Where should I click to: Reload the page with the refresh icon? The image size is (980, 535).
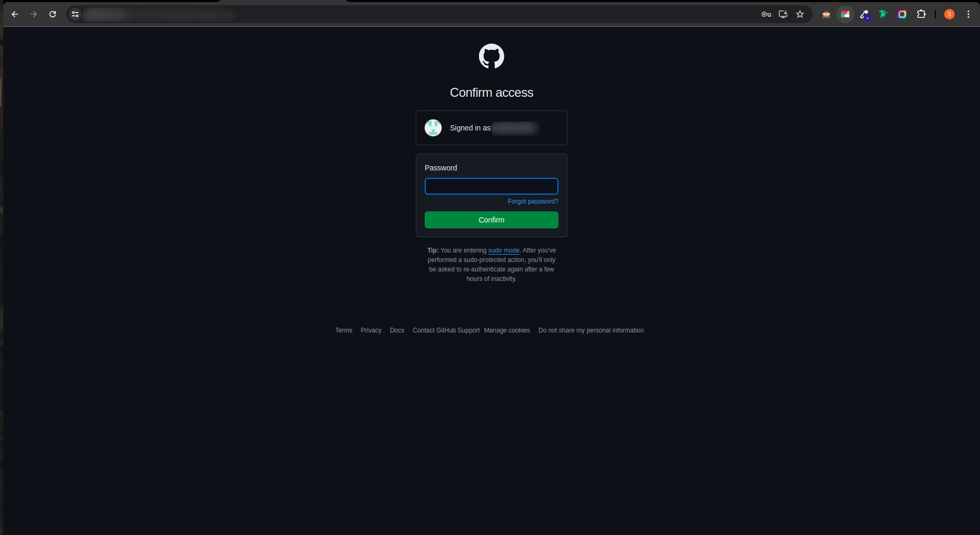[x=53, y=14]
